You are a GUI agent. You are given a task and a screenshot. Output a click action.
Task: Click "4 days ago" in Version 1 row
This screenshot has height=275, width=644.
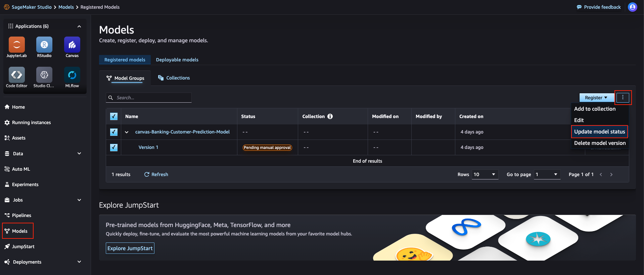472,147
